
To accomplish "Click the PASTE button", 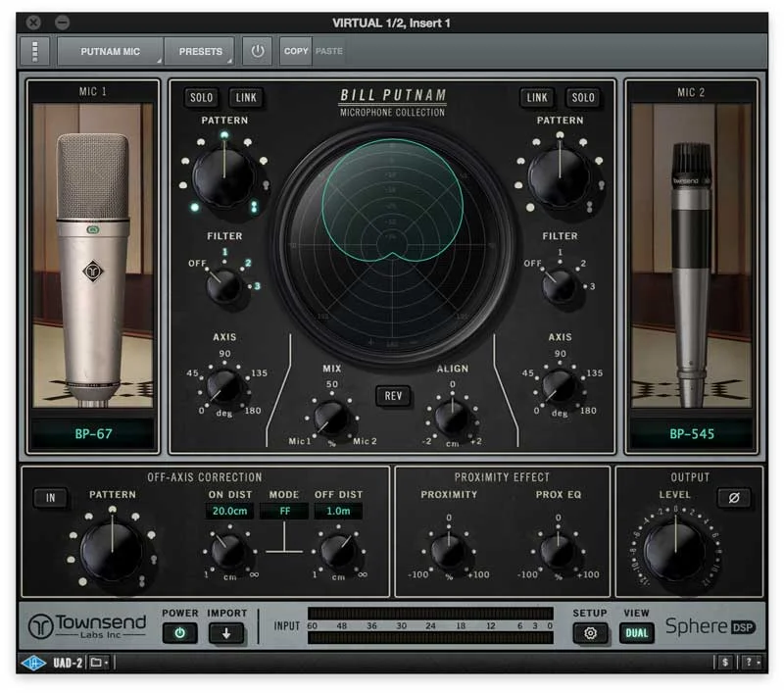I will pyautogui.click(x=329, y=51).
